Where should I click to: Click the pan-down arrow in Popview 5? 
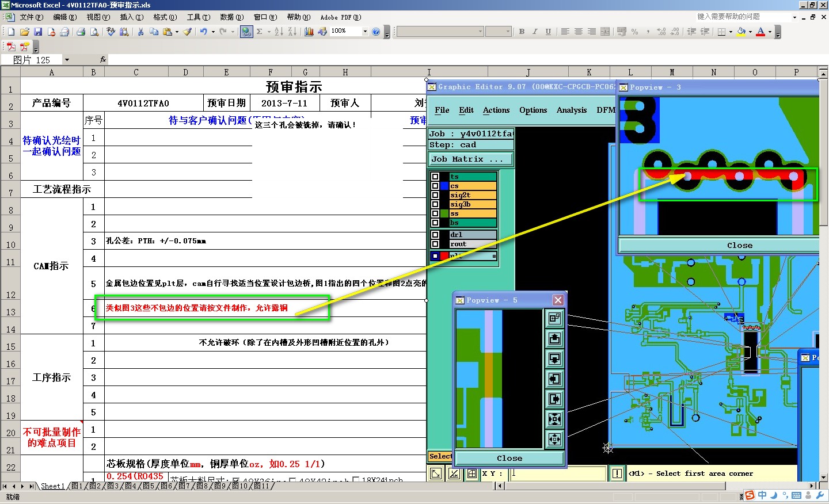pyautogui.click(x=554, y=358)
